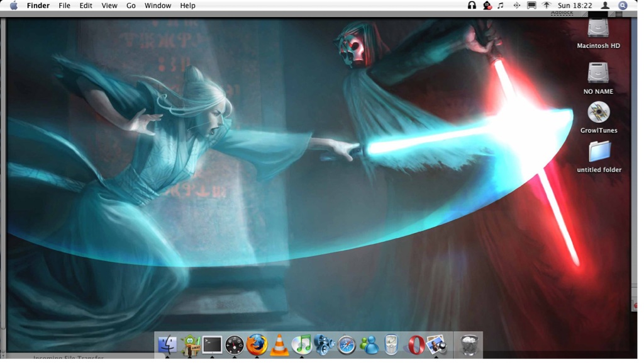Click the dotted arrows sync icon
644x364 pixels.
coord(517,5)
